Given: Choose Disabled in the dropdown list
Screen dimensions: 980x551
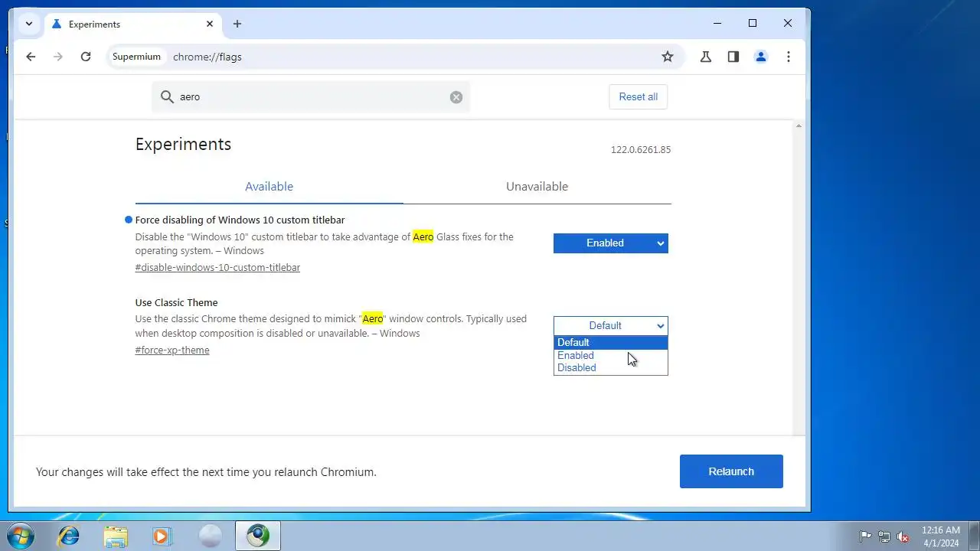Looking at the screenshot, I should tap(611, 367).
